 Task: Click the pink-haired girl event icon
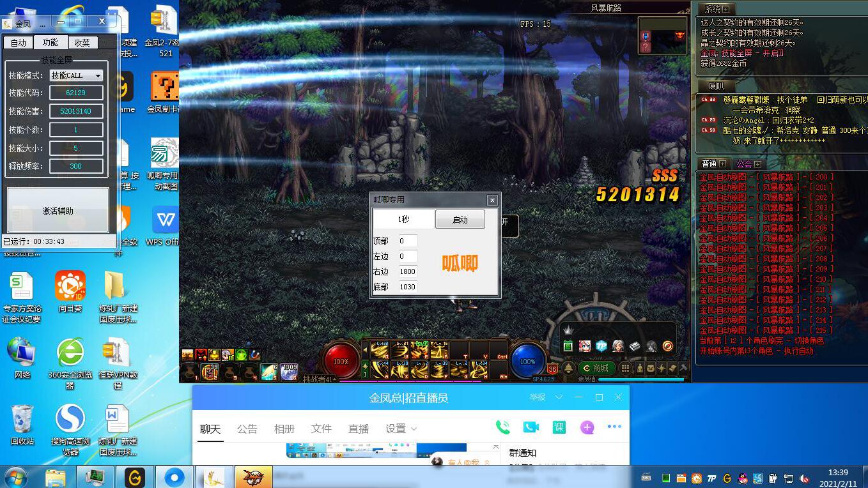tap(585, 346)
